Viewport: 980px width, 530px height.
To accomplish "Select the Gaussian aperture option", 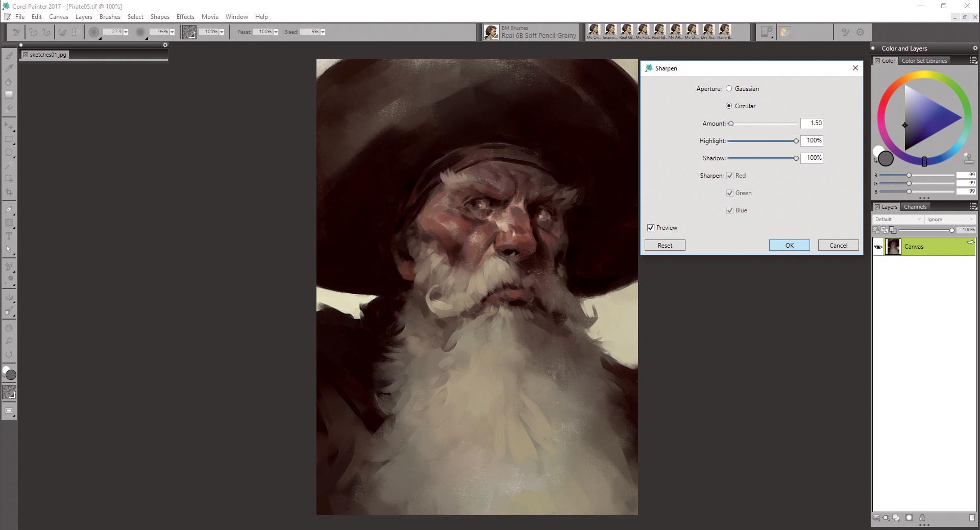I will tap(729, 88).
